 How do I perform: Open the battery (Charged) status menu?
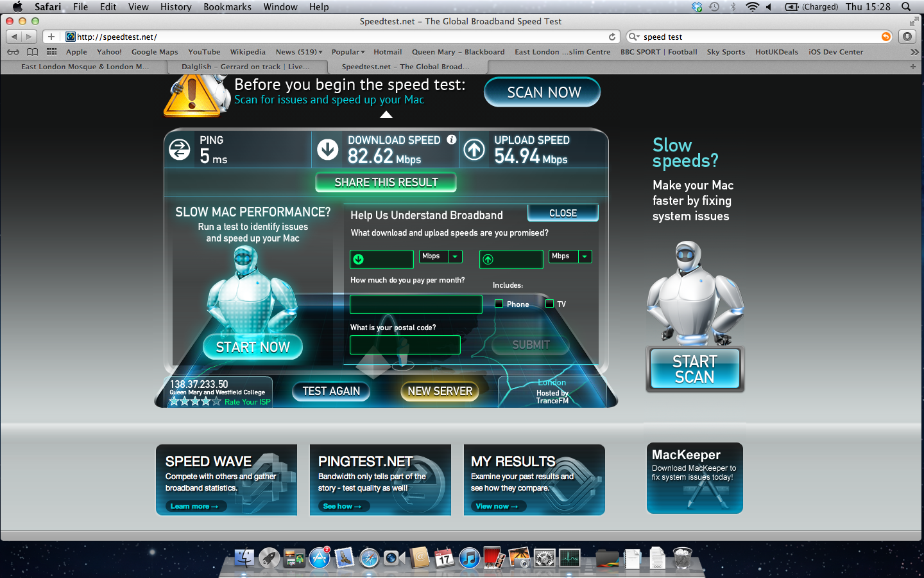(x=812, y=7)
